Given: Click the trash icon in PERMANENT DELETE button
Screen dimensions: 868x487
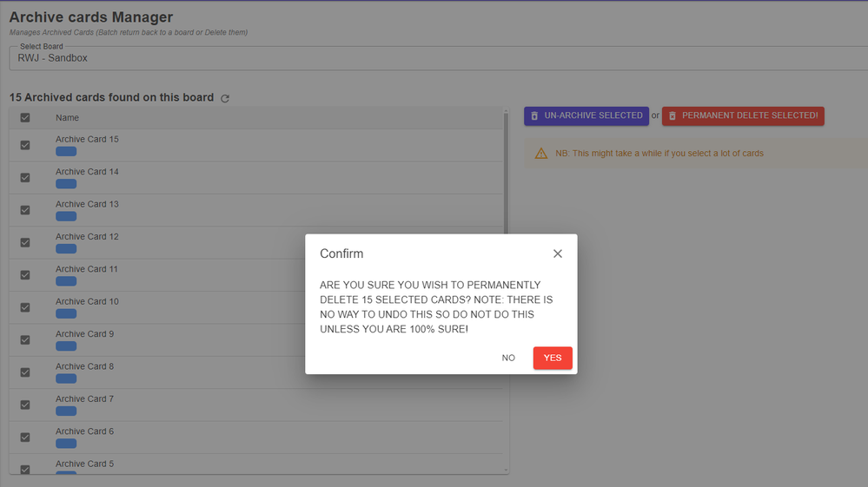Looking at the screenshot, I should click(x=672, y=116).
